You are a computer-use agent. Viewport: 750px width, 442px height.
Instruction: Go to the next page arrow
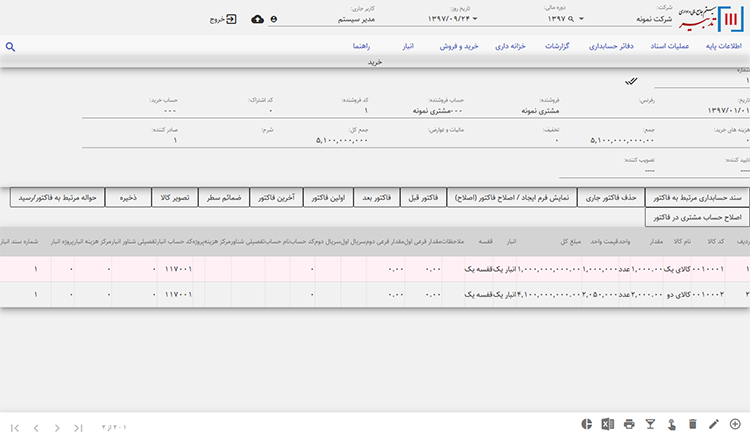pos(57,427)
